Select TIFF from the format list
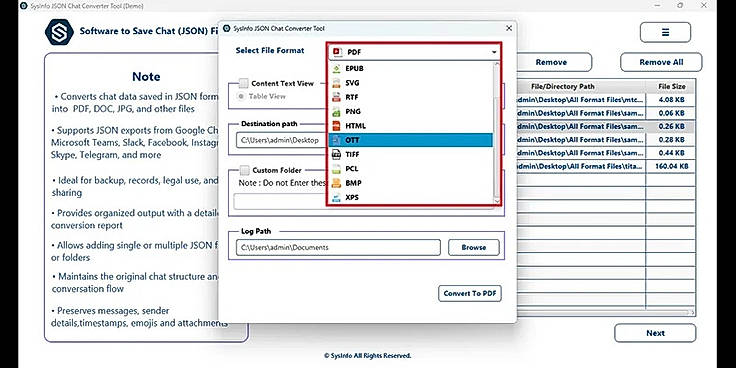The height and width of the screenshot is (368, 736). pyautogui.click(x=411, y=154)
